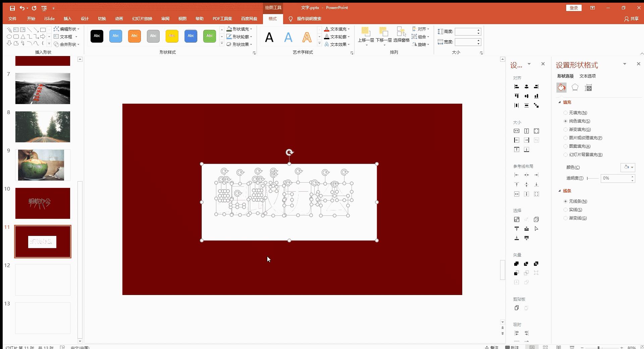Switch to the Effects pentagon icon
Viewport: 644px width, 349px height.
coord(575,88)
